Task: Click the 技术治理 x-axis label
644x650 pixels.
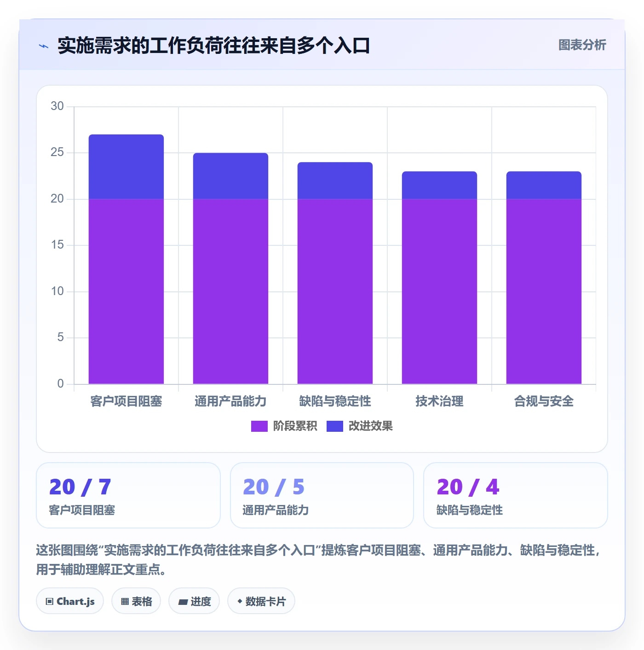Action: pos(439,401)
